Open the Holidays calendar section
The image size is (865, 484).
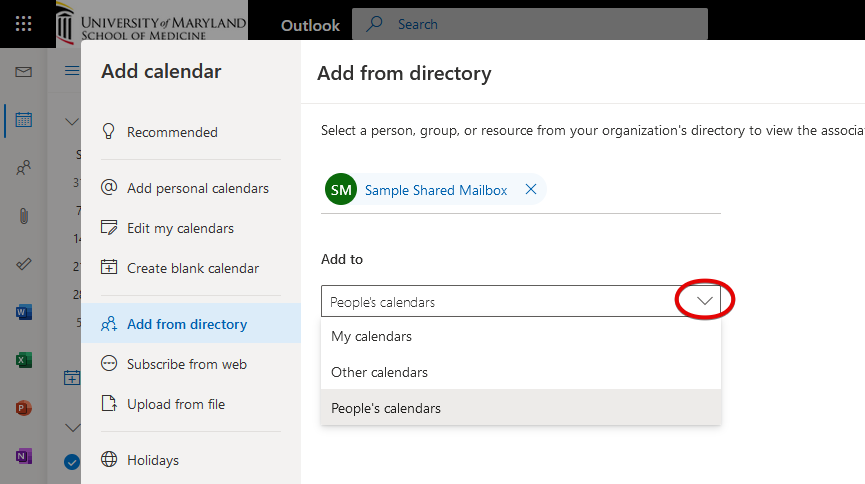(x=152, y=460)
